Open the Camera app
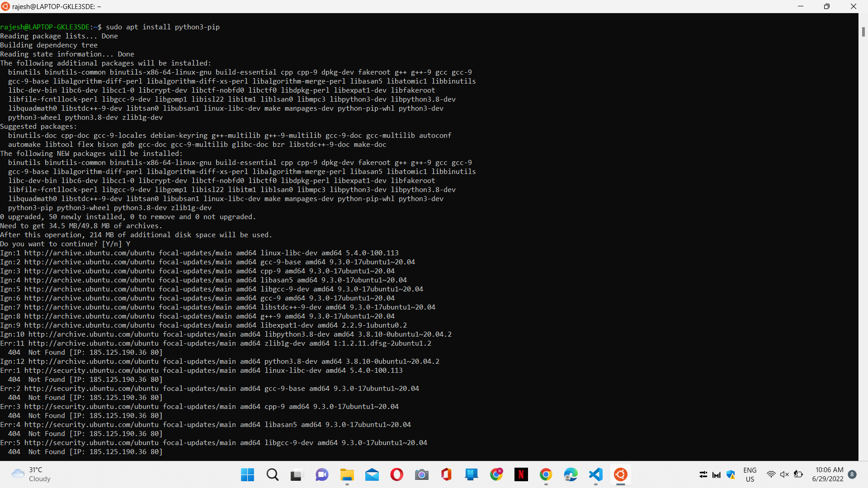 coord(421,474)
